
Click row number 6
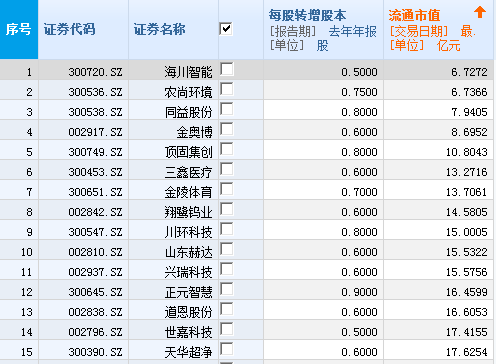coord(29,172)
